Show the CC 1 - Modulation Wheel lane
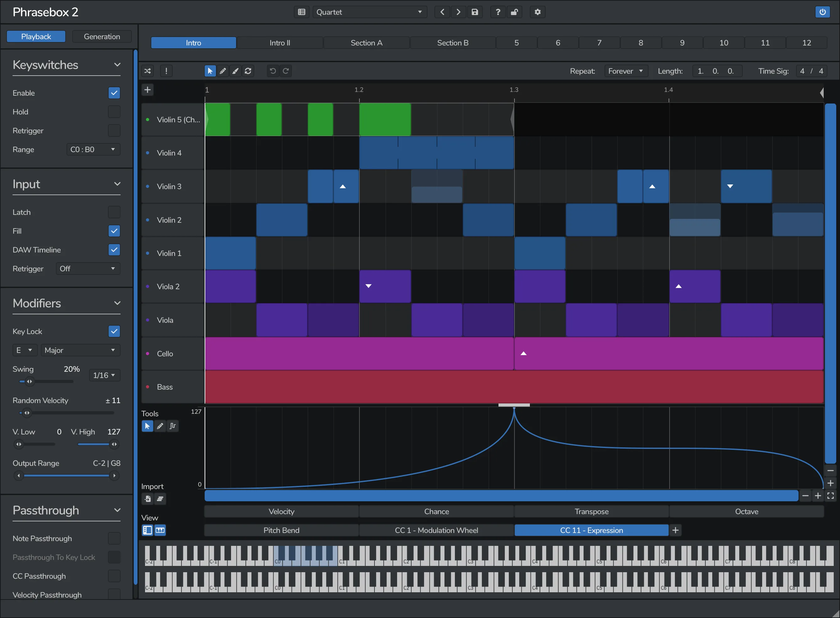Screen dimensions: 840x618 tap(436, 530)
